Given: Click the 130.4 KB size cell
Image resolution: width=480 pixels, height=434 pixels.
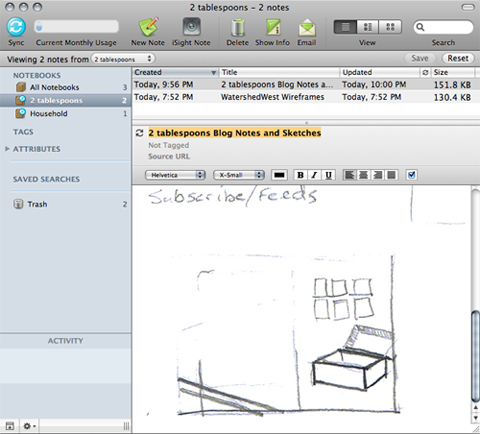Looking at the screenshot, I should [x=452, y=97].
